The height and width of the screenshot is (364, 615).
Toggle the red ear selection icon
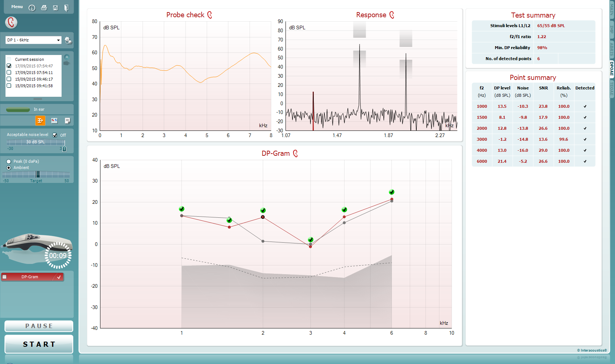point(11,22)
